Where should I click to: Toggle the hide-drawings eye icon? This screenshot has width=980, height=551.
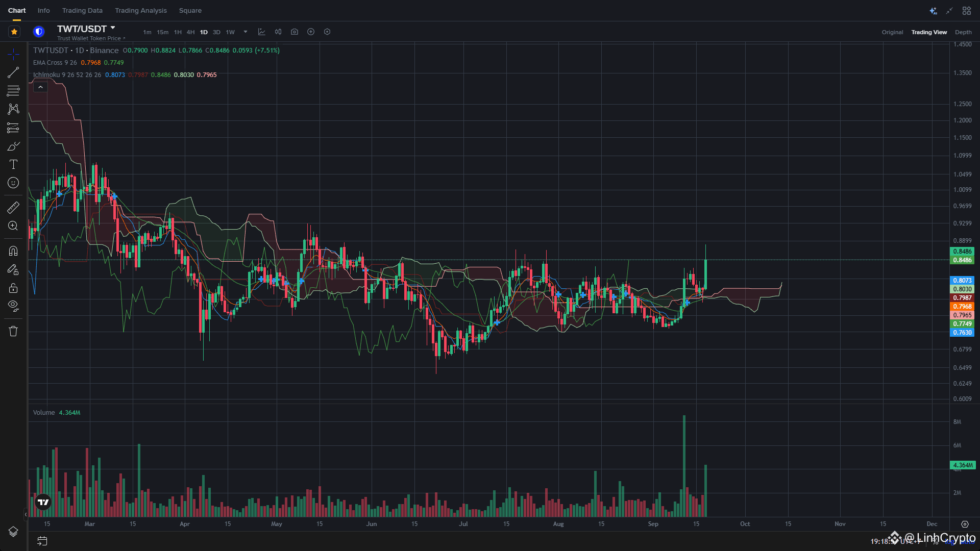click(13, 306)
